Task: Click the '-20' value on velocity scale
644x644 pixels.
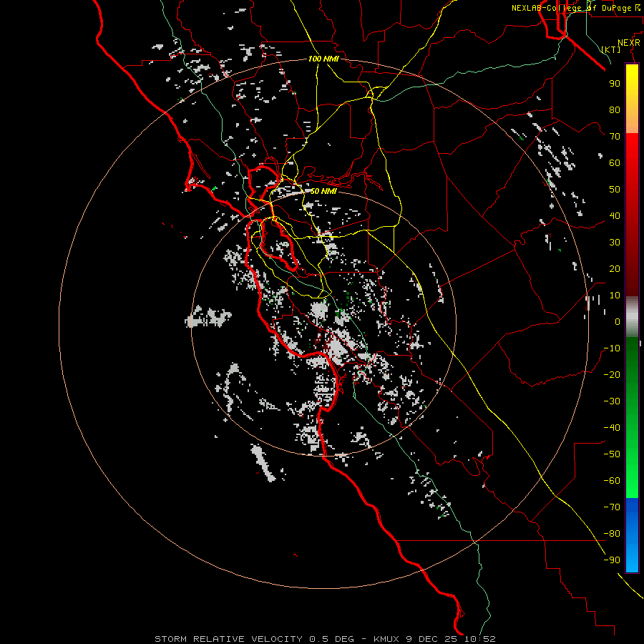Action: coord(612,374)
